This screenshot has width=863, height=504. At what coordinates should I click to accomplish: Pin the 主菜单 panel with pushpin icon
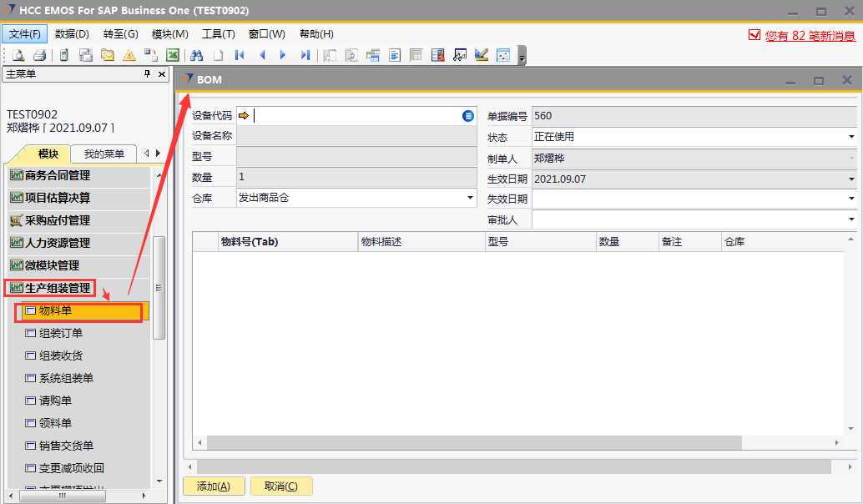pos(148,74)
